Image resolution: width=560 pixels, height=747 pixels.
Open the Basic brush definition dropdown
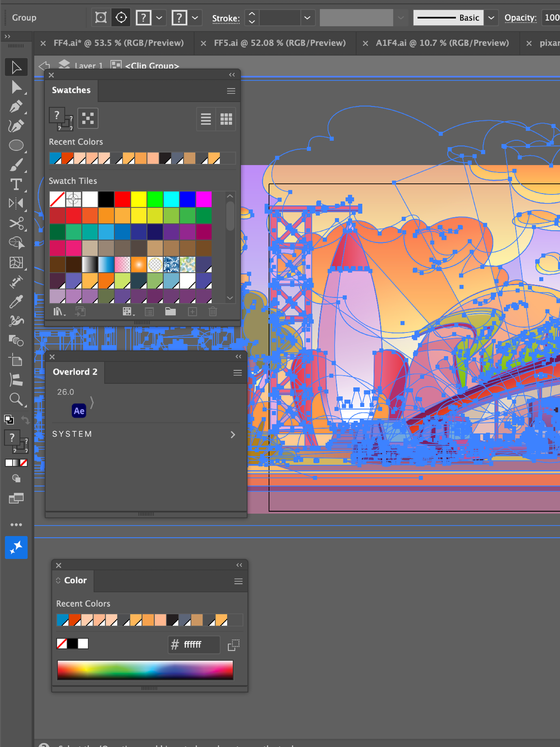(491, 17)
